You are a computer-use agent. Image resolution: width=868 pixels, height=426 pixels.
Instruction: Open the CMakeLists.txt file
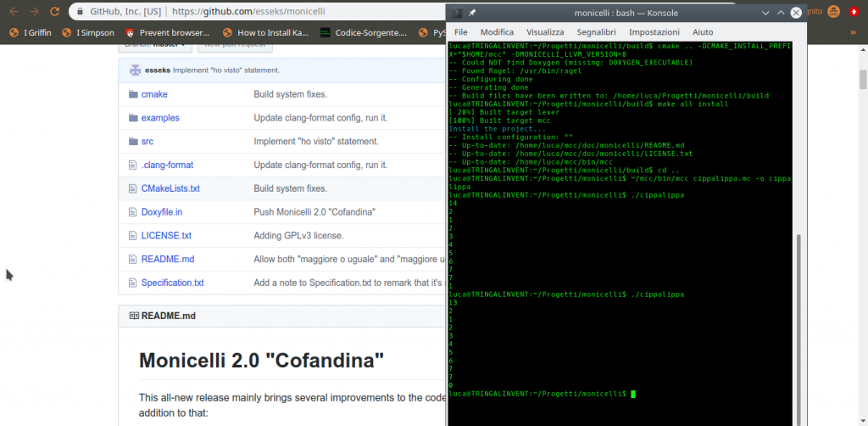tap(170, 188)
